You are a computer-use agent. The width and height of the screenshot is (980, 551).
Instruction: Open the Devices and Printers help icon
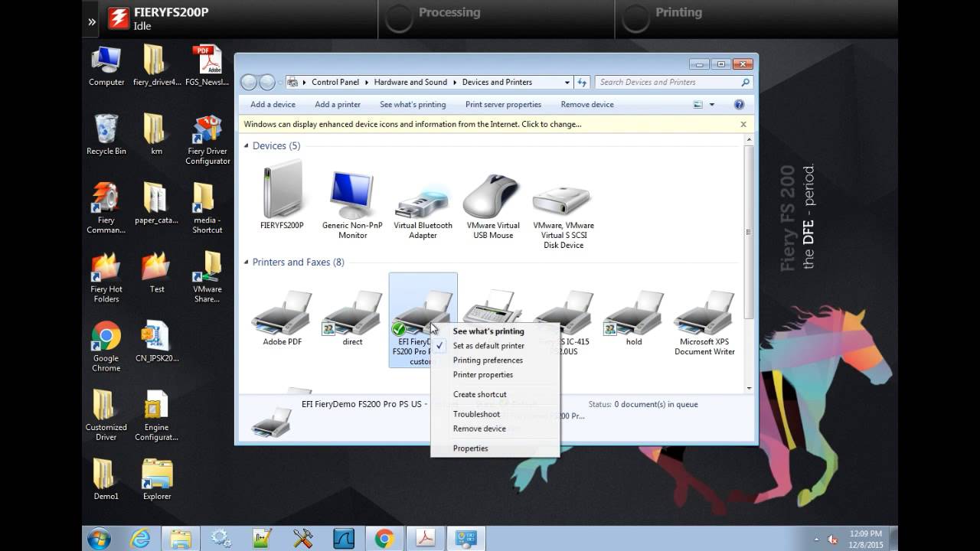tap(739, 104)
